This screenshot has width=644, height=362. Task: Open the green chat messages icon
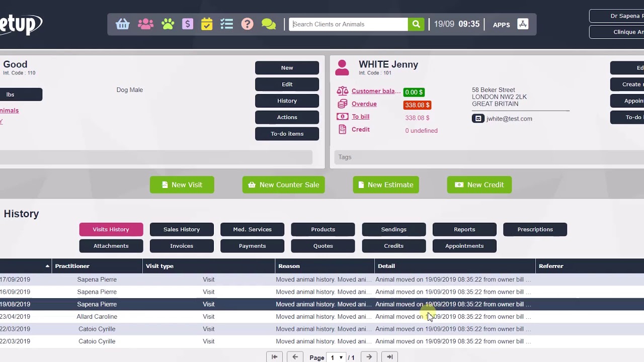tap(269, 24)
